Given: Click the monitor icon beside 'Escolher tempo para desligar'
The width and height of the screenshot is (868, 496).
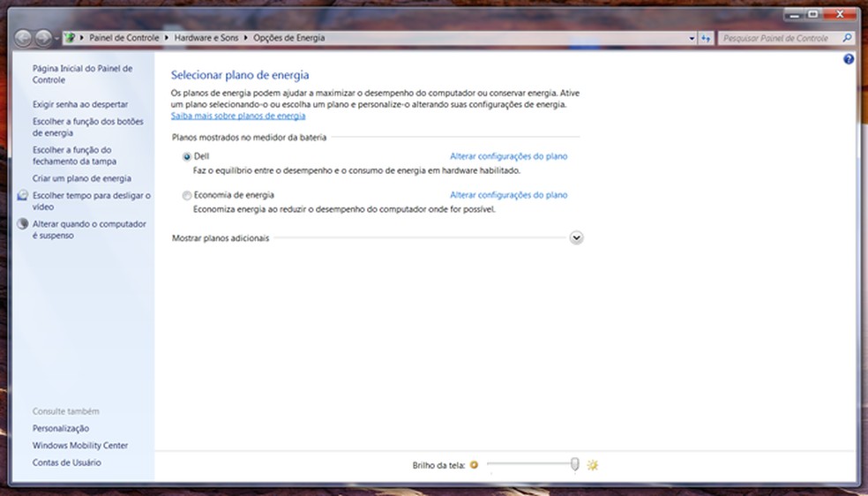Looking at the screenshot, I should (23, 195).
